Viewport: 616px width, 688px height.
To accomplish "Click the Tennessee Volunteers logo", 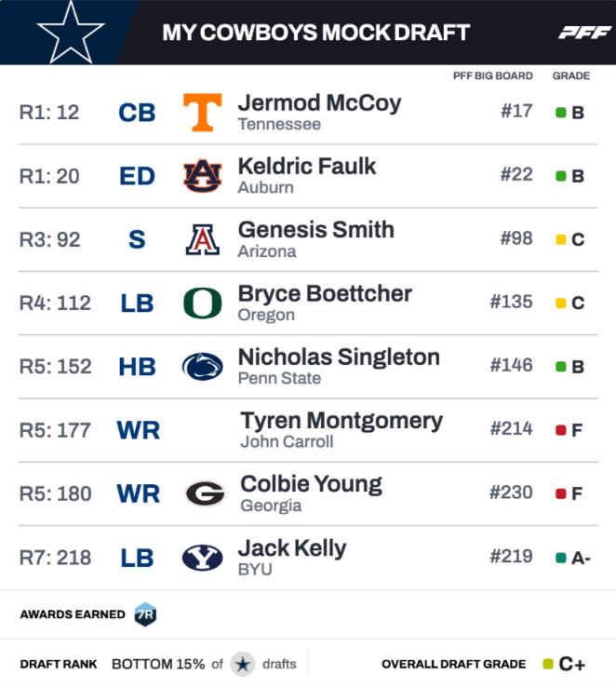I will 202,113.
